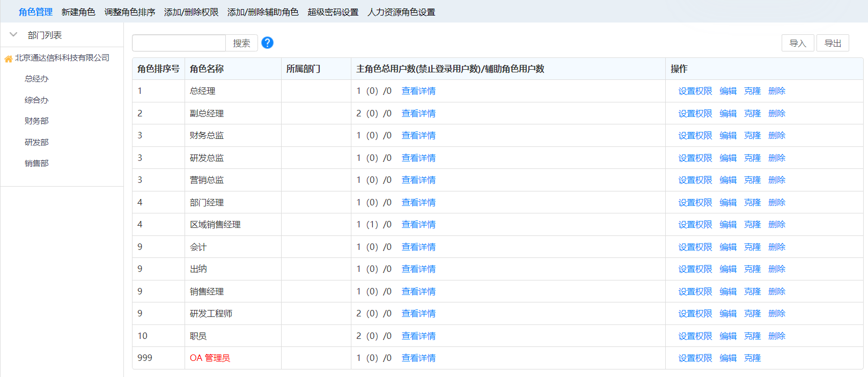Focus the role search input field
The image size is (868, 377).
click(x=179, y=43)
